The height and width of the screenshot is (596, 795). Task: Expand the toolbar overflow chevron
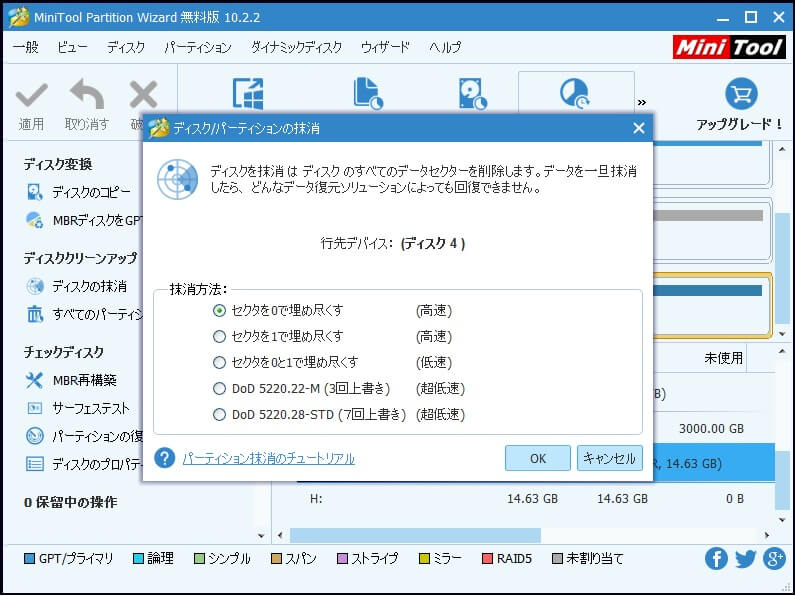[x=642, y=102]
